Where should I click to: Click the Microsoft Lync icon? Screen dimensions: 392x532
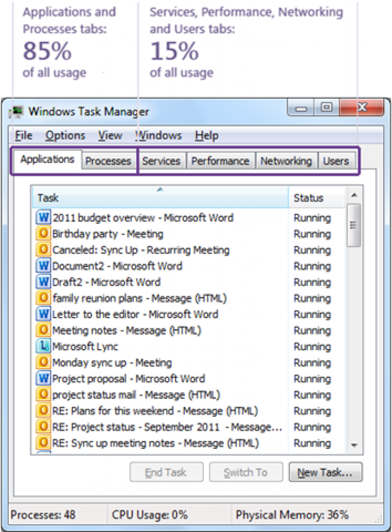[x=44, y=346]
